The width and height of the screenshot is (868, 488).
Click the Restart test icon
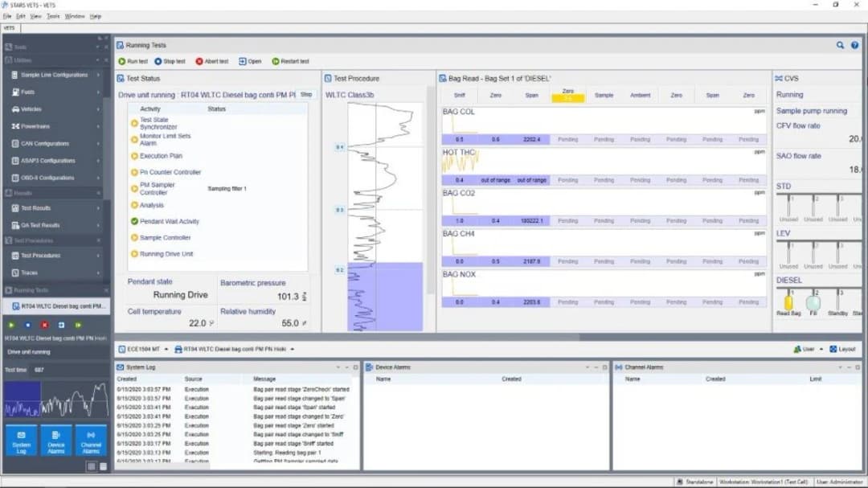275,61
